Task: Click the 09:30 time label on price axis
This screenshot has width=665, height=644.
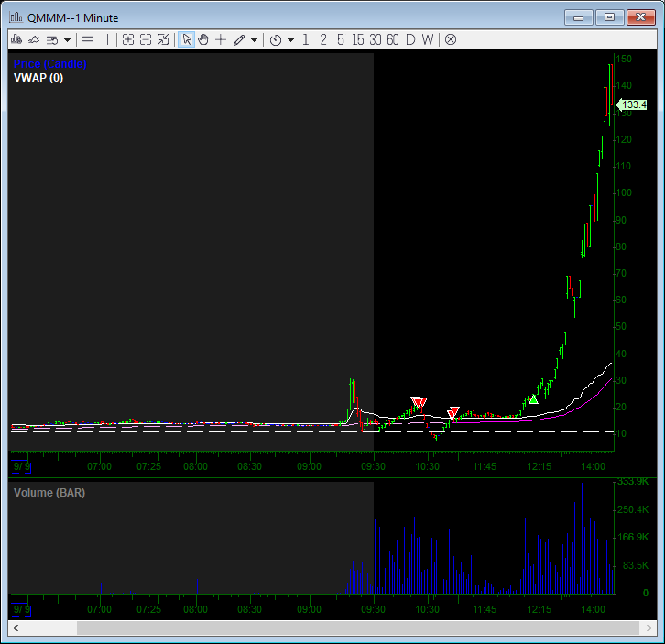Action: pyautogui.click(x=373, y=466)
